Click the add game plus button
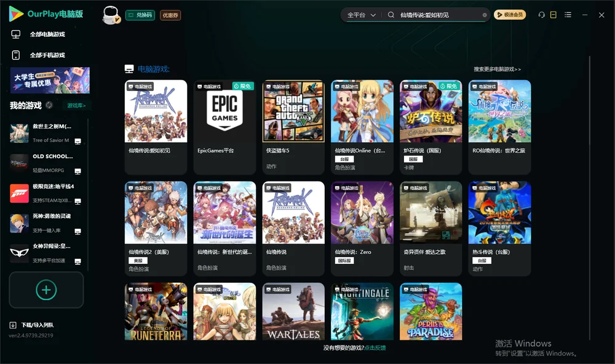Image resolution: width=615 pixels, height=364 pixels. click(x=46, y=290)
